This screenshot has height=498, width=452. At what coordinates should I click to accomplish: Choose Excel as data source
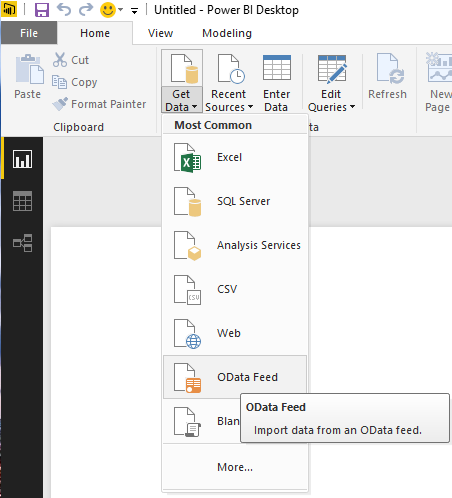click(235, 157)
